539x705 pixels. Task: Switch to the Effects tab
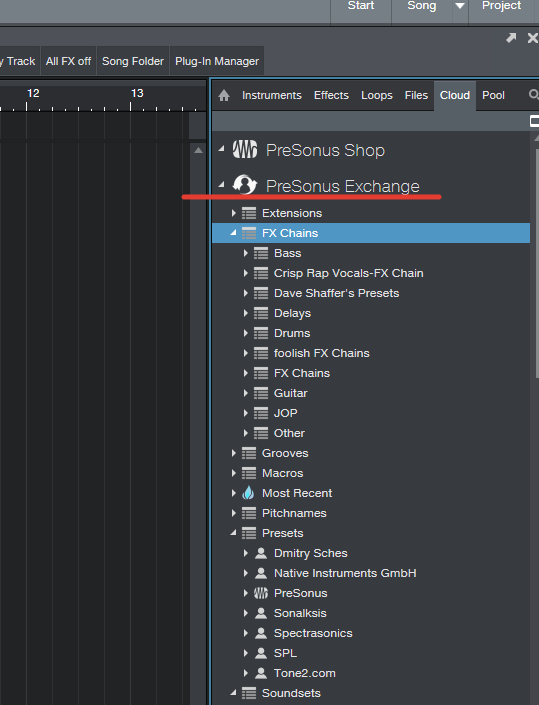(x=331, y=95)
